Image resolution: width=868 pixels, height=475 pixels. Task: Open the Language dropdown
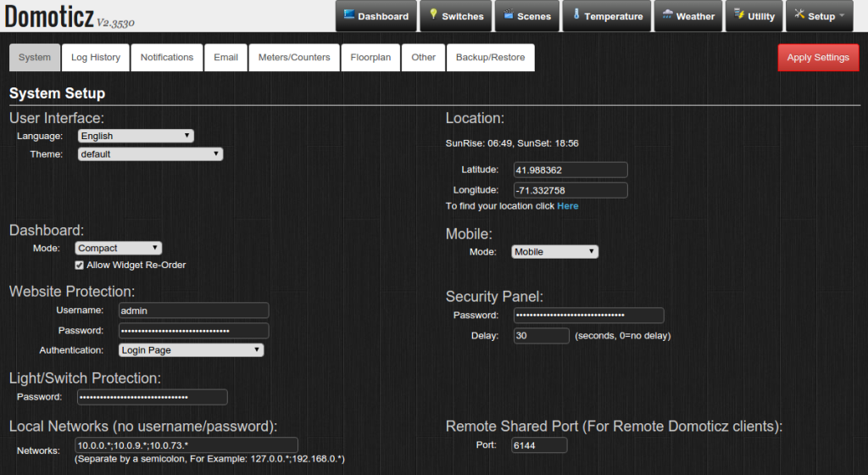click(136, 137)
